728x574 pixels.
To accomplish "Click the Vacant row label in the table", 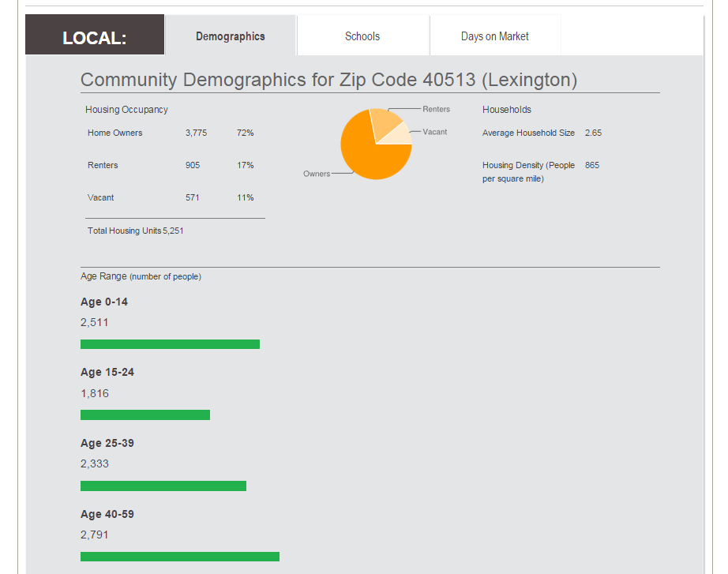I will click(101, 198).
